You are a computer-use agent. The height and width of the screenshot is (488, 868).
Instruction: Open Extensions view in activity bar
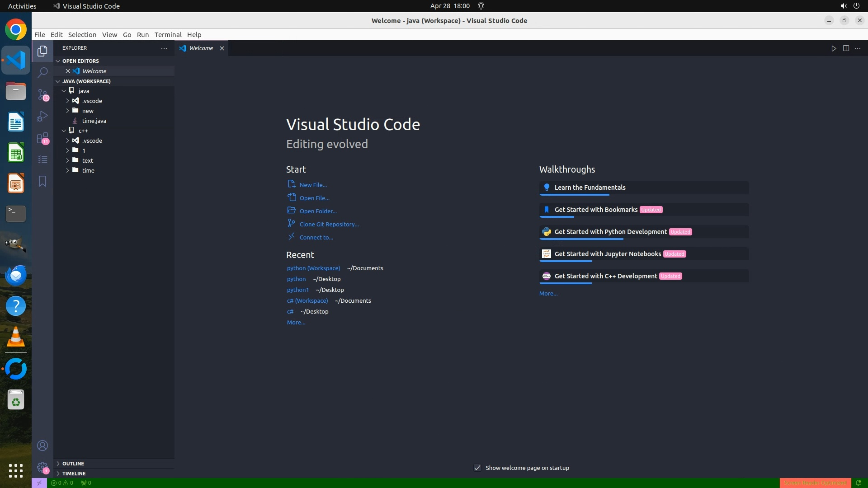[42, 138]
